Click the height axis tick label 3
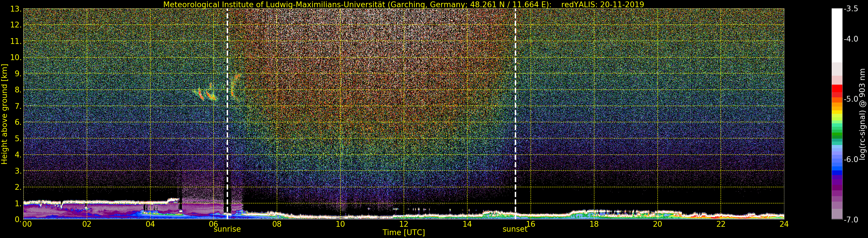Image resolution: width=868 pixels, height=238 pixels. point(18,171)
